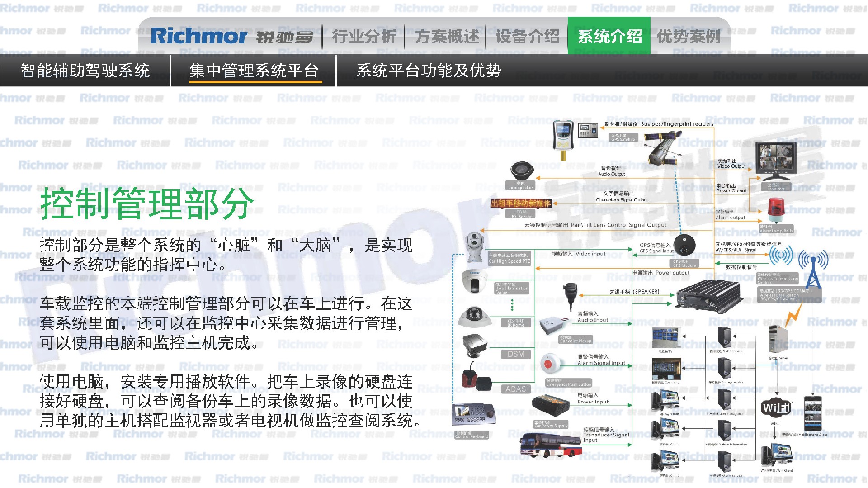Switch to the 方案概述 tab
Image resolution: width=868 pixels, height=488 pixels.
tap(447, 36)
